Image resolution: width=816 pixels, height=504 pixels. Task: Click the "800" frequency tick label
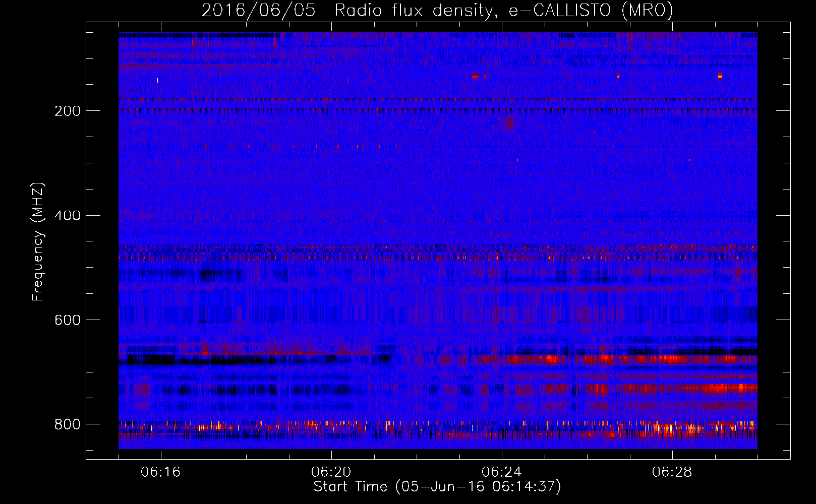point(67,425)
